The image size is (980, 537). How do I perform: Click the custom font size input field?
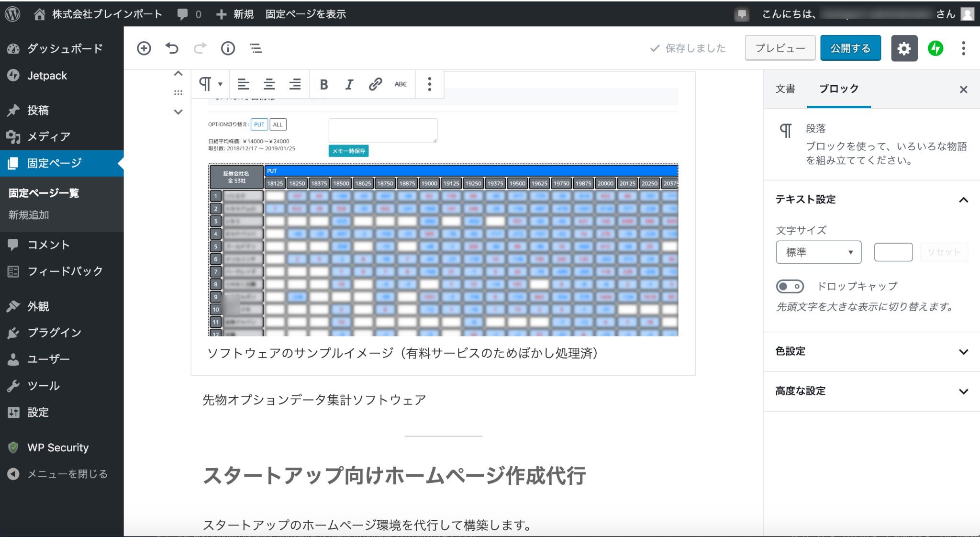click(893, 252)
